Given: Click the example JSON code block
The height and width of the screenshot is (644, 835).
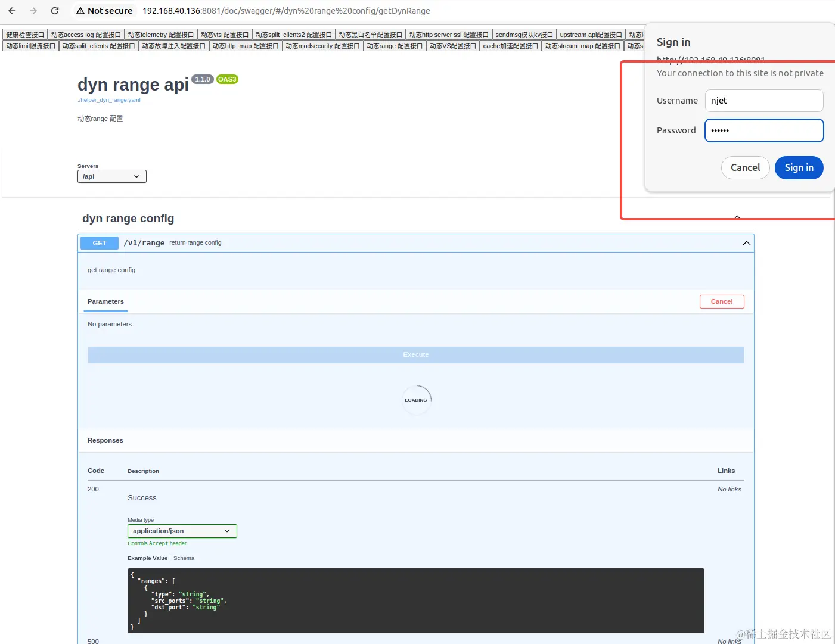Looking at the screenshot, I should [x=416, y=601].
